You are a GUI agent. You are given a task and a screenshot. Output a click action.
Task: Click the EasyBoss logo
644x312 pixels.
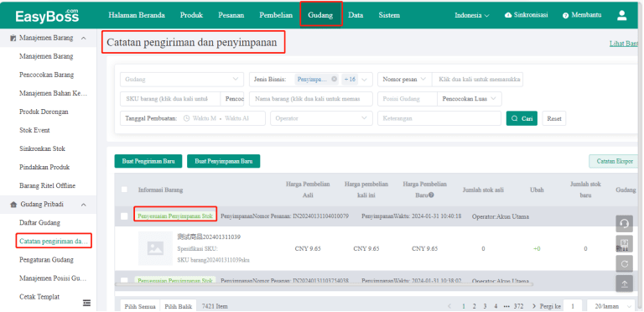pyautogui.click(x=47, y=16)
